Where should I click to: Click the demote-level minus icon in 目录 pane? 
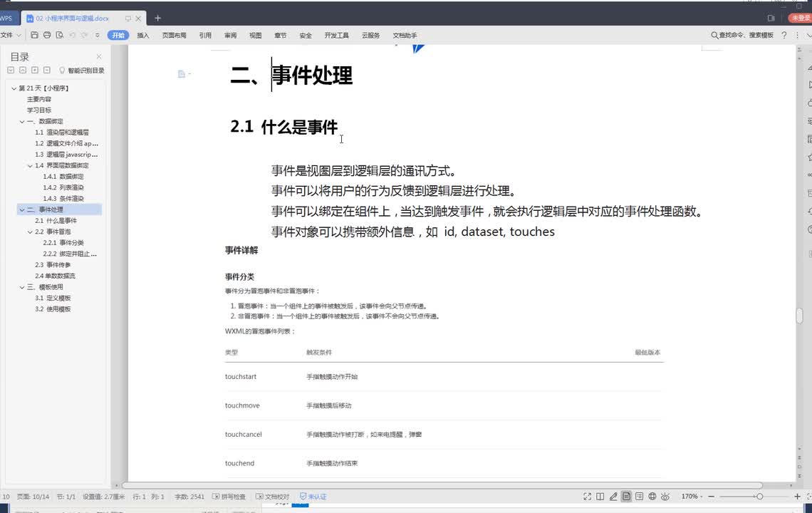(46, 70)
